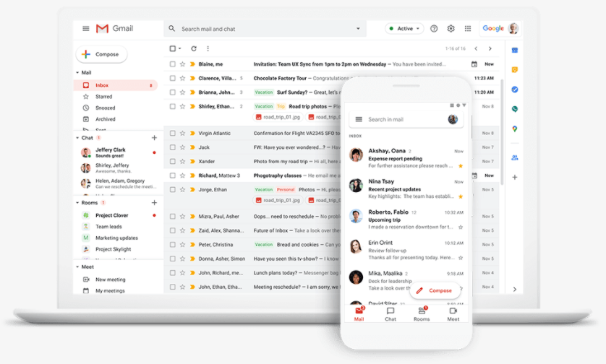This screenshot has height=364, width=606.
Task: Check the Clarence, Villa email checkbox
Action: (172, 78)
